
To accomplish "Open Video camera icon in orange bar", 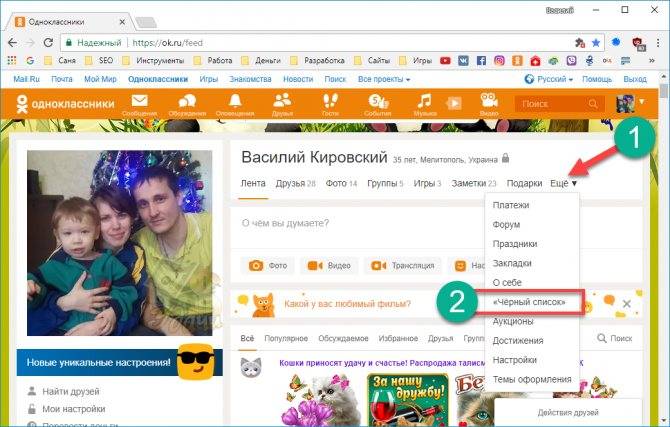I will coord(487,102).
